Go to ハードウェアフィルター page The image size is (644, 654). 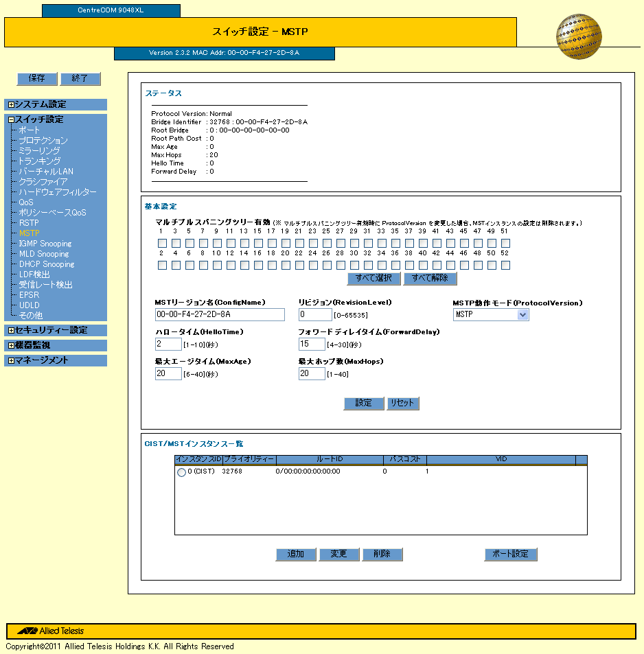point(58,192)
